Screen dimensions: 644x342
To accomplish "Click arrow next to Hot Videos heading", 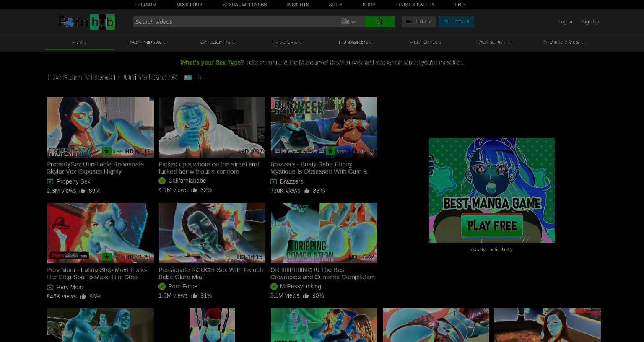I will pos(200,78).
